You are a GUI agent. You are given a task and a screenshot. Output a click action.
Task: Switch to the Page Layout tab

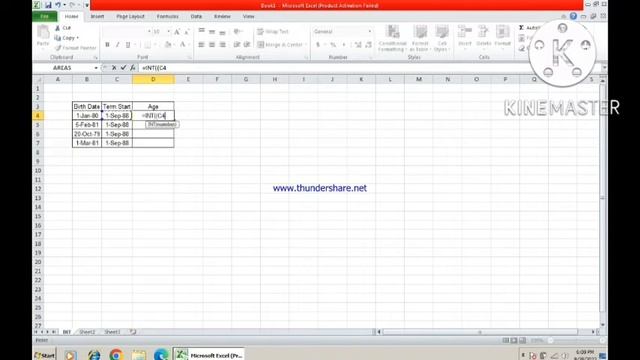[x=130, y=16]
